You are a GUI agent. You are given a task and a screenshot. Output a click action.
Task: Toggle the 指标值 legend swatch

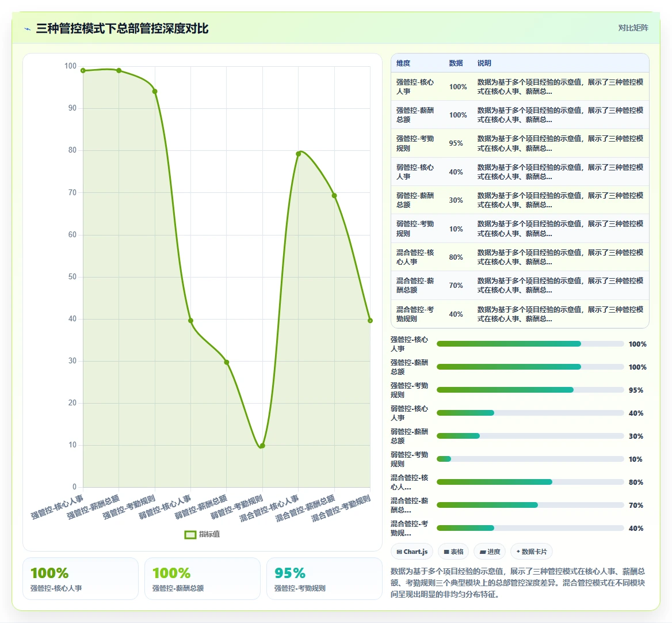190,534
